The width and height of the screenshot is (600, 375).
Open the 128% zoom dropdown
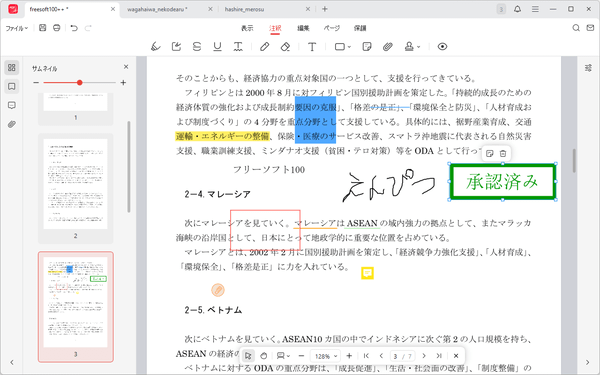(x=326, y=356)
